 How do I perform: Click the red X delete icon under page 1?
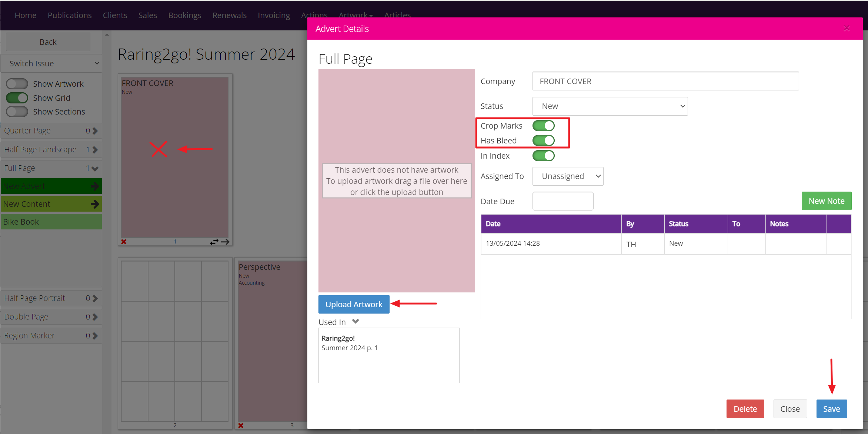pos(124,242)
